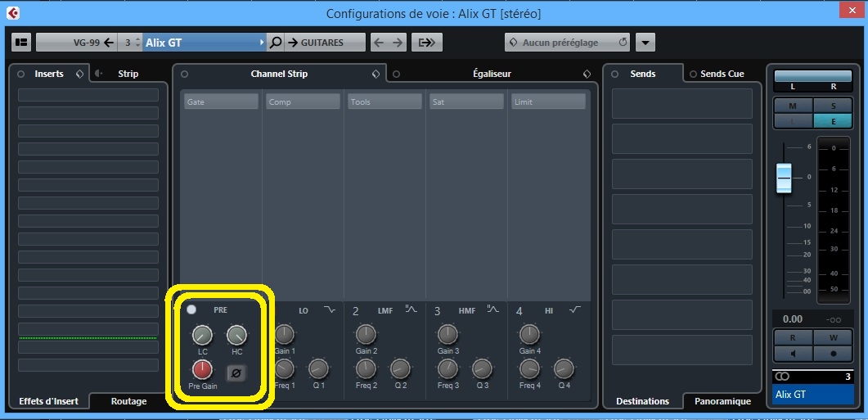Go to next channel arrow
This screenshot has height=420, width=868.
398,42
